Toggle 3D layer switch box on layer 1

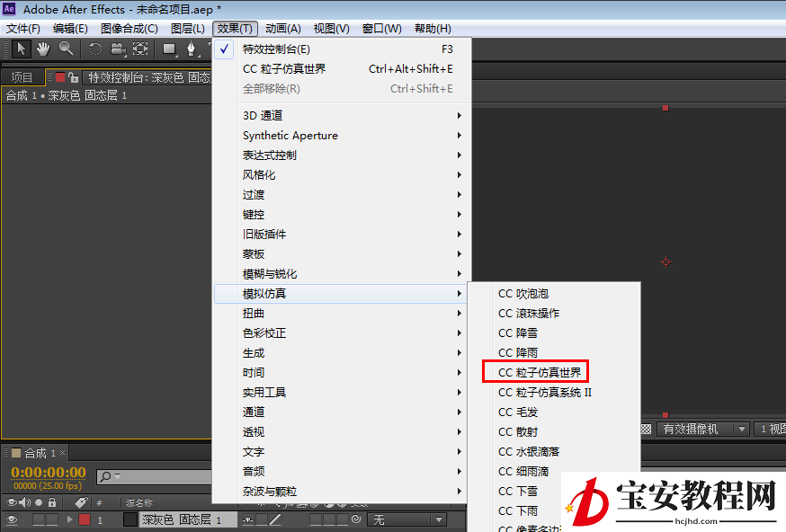click(x=343, y=520)
